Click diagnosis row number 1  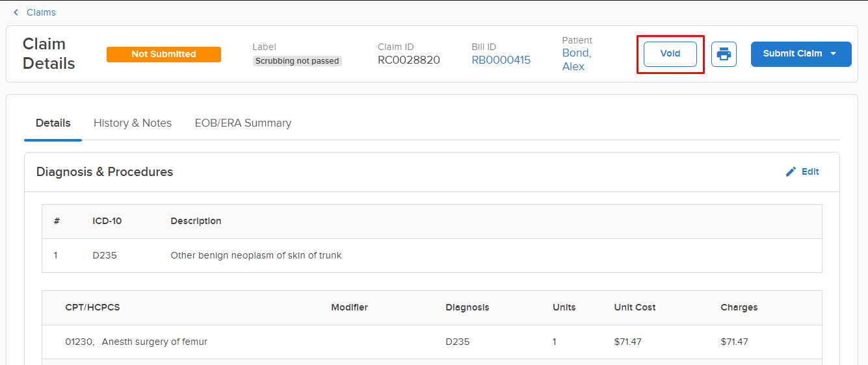[x=56, y=255]
